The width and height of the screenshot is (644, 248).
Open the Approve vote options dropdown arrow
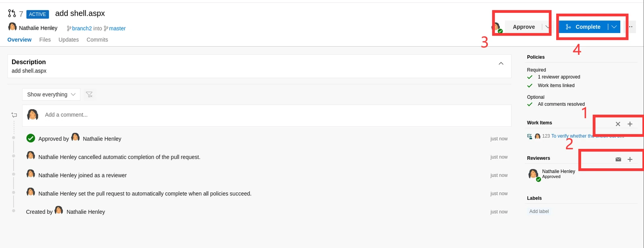pyautogui.click(x=547, y=27)
